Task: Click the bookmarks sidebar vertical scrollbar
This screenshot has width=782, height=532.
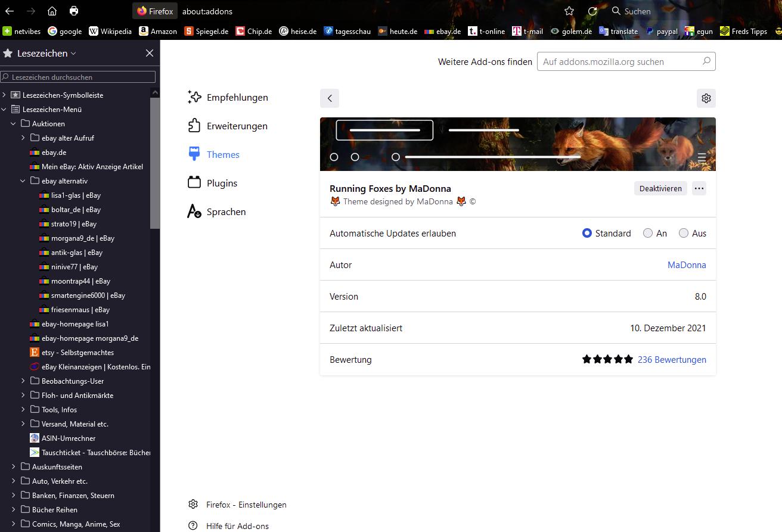Action: coord(155,161)
